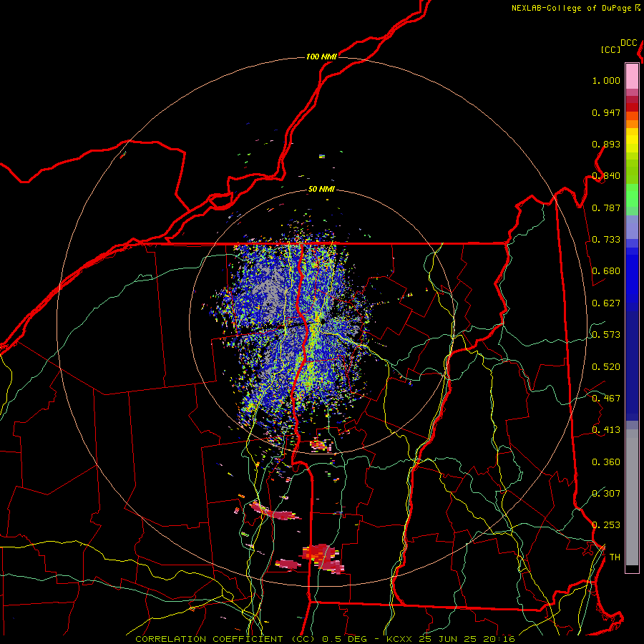The image size is (644, 644).
Task: Select the 0.893 color scale value
Action: point(606,144)
